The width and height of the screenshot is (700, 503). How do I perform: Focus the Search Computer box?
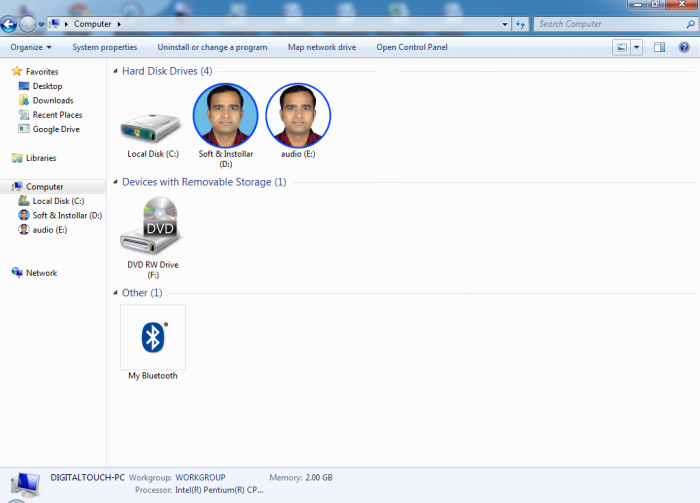616,24
